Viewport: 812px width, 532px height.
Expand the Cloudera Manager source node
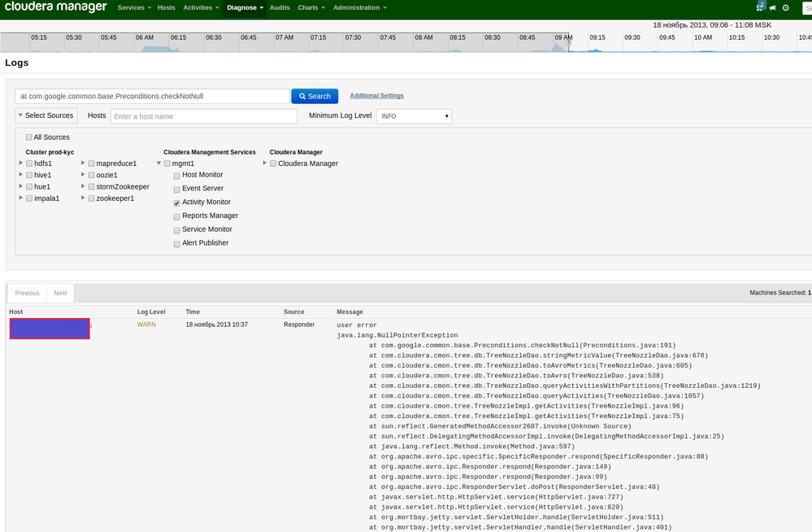(x=264, y=164)
